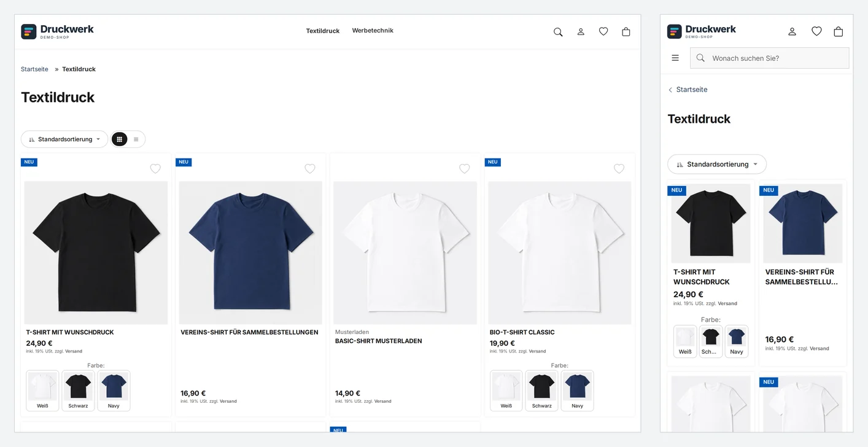Open account via desktop header user icon
Screen dimensions: 868x447
581,32
